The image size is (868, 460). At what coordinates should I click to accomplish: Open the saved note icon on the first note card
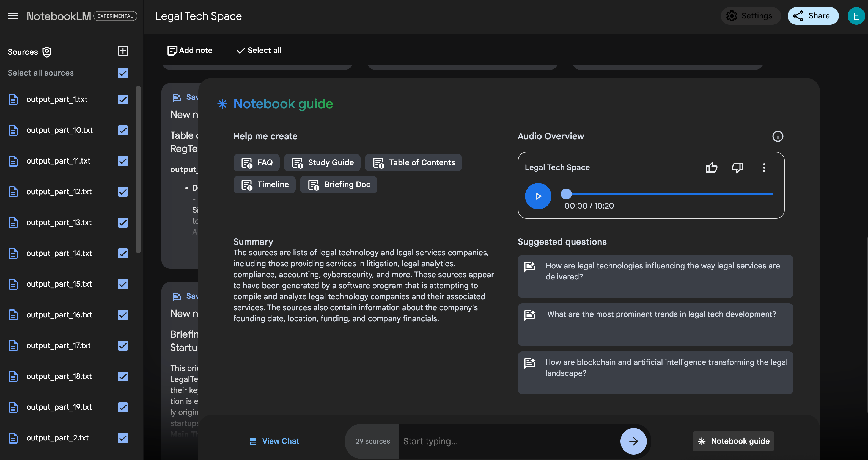point(177,98)
